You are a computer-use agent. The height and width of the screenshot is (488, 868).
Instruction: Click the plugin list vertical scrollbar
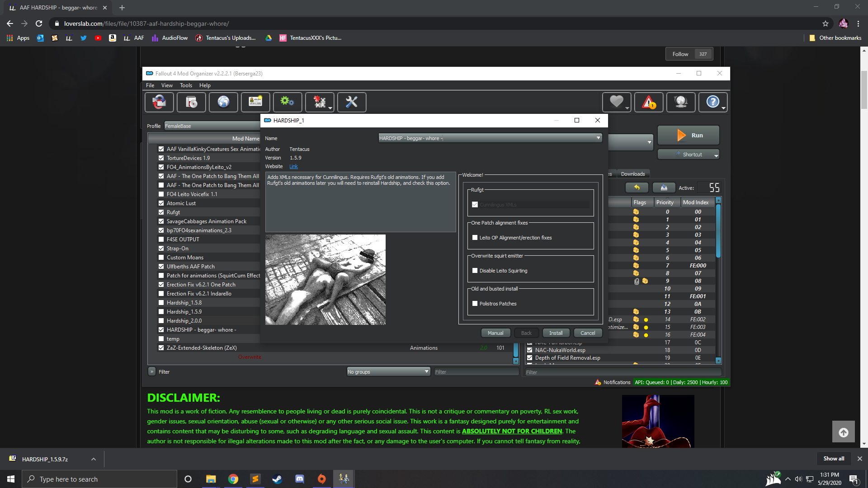click(x=718, y=280)
